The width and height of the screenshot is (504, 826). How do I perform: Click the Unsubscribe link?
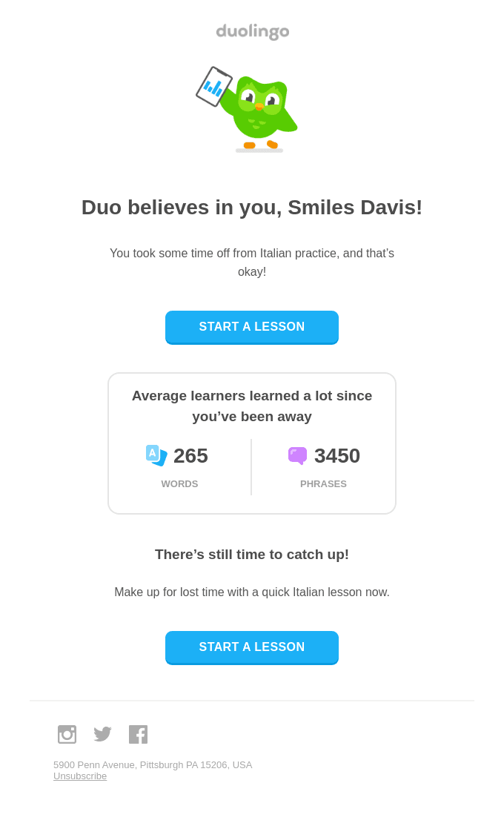(80, 776)
